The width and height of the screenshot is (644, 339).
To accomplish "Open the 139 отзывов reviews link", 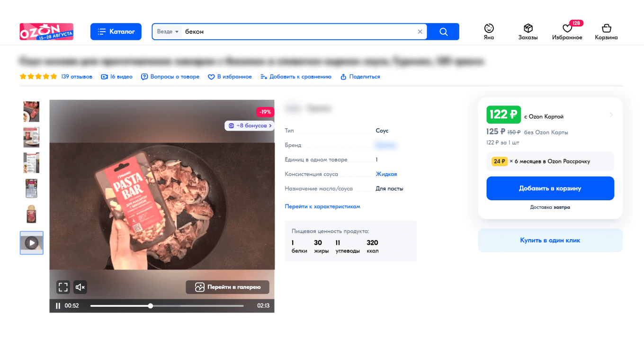I will point(77,77).
